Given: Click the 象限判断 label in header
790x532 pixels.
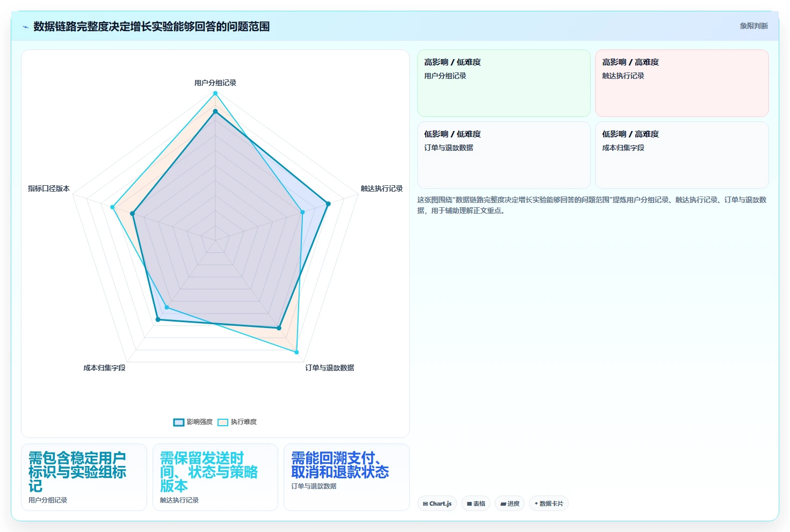Looking at the screenshot, I should [754, 26].
